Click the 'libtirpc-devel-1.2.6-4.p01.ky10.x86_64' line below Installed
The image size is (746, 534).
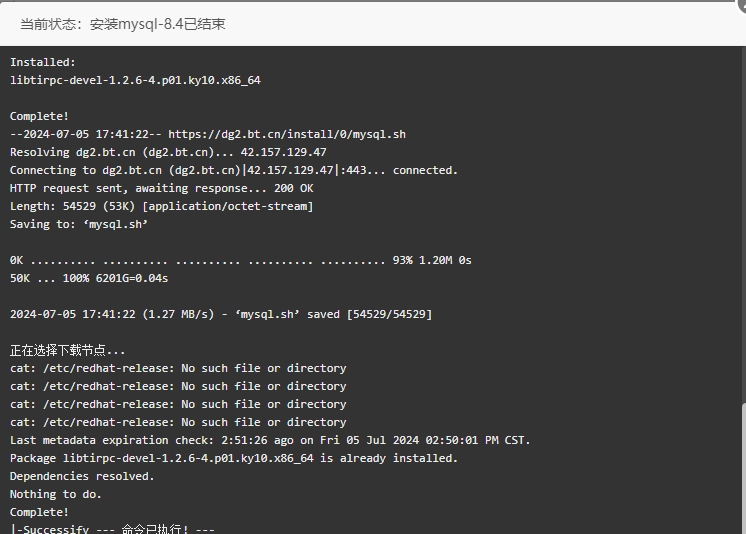(135, 80)
